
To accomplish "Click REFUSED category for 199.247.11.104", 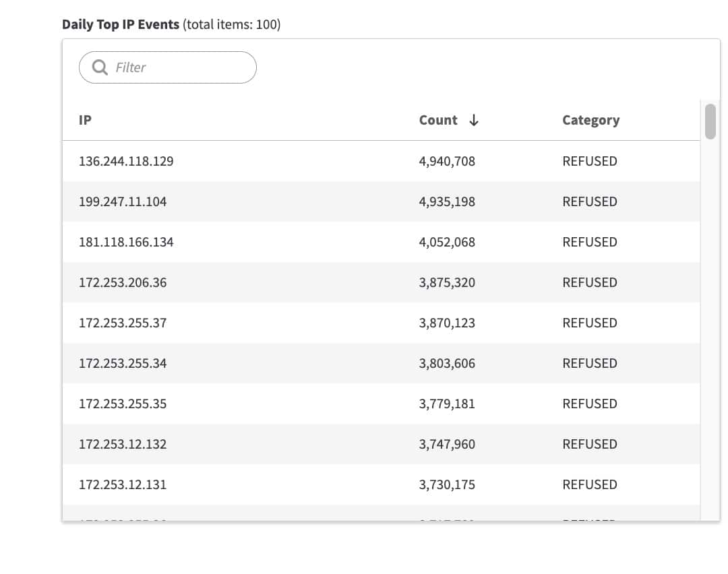I will tap(590, 201).
